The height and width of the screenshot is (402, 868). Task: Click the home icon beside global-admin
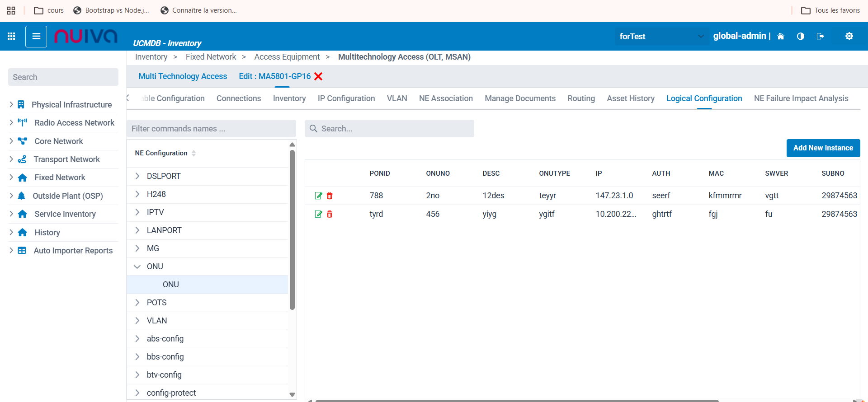(x=781, y=36)
